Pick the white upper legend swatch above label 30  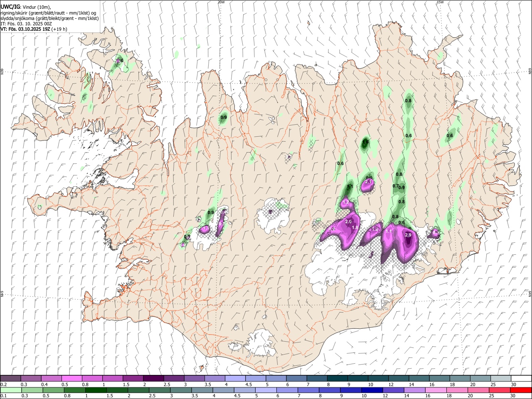522,379
